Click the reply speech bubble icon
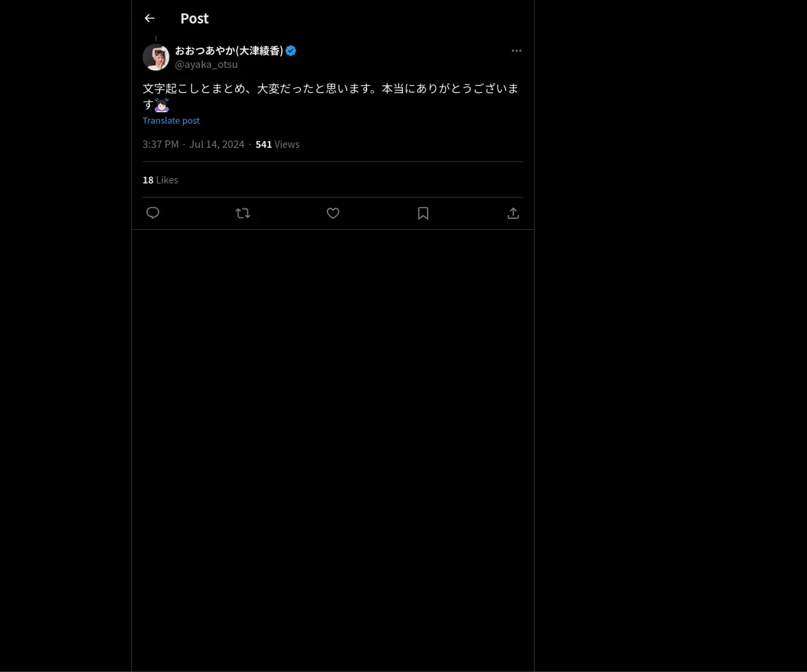 153,213
